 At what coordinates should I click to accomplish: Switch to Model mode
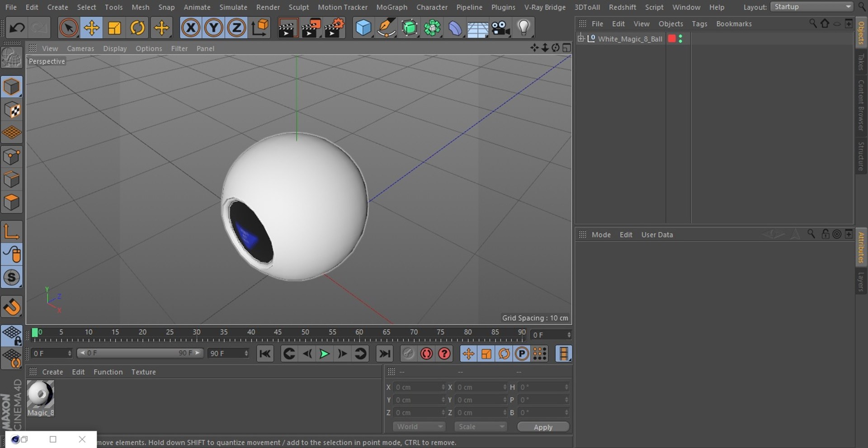(x=12, y=87)
